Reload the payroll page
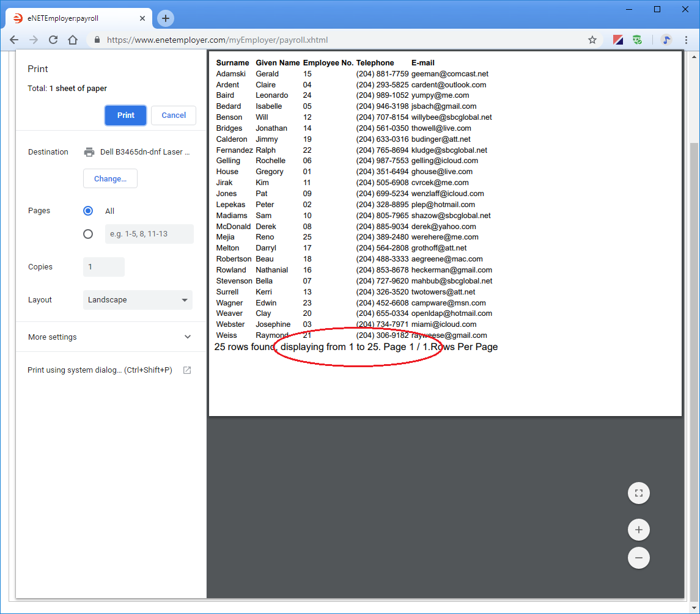This screenshot has width=700, height=614. coord(53,40)
